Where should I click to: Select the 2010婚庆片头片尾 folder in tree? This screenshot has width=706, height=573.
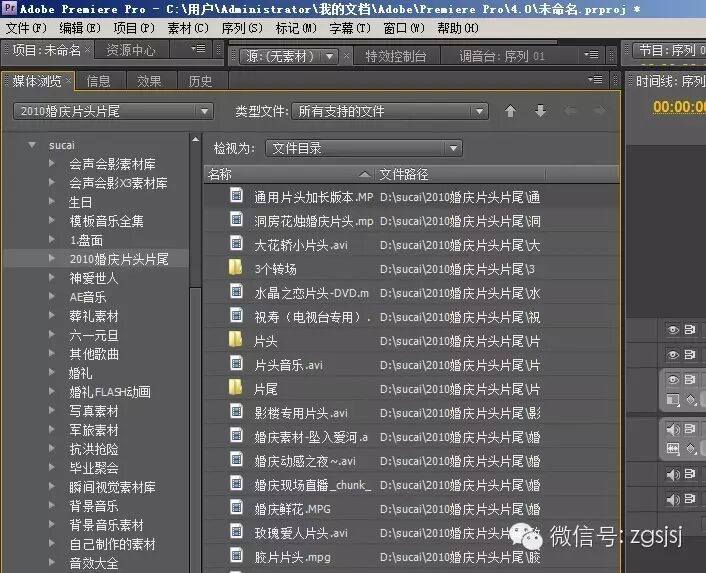(x=119, y=259)
